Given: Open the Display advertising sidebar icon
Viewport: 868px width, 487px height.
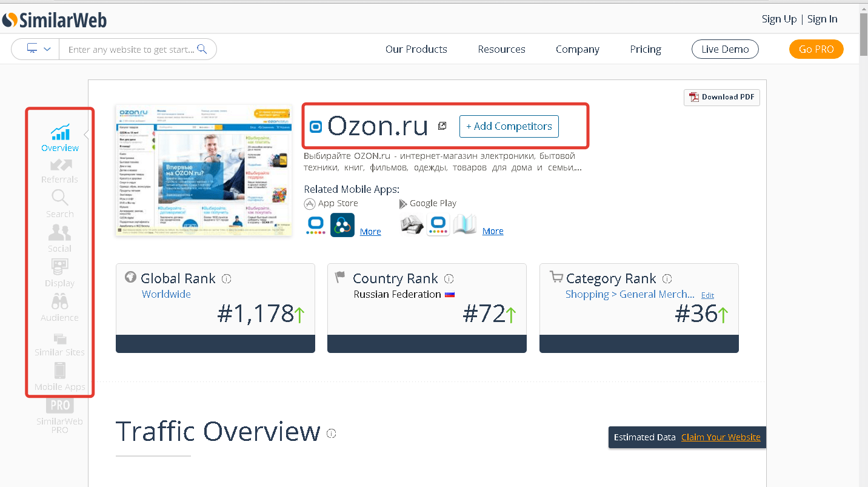Looking at the screenshot, I should pyautogui.click(x=60, y=272).
